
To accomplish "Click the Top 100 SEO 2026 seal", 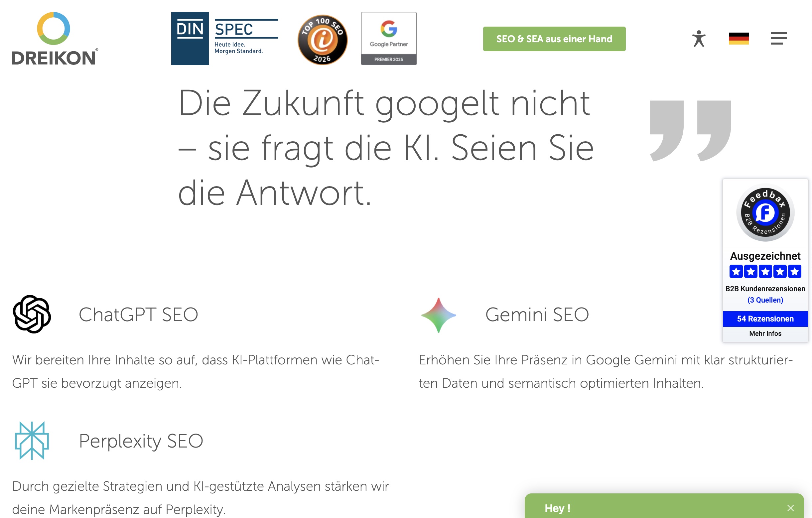I will click(322, 40).
